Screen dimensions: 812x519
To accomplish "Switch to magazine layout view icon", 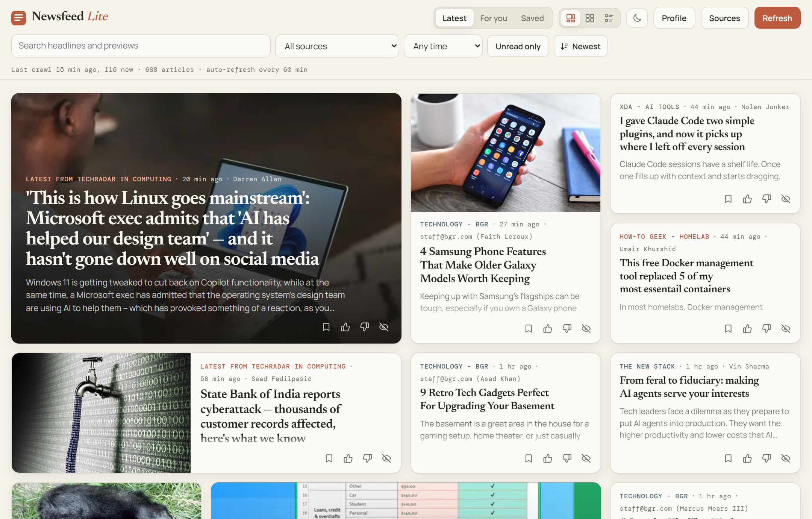I will pos(571,18).
